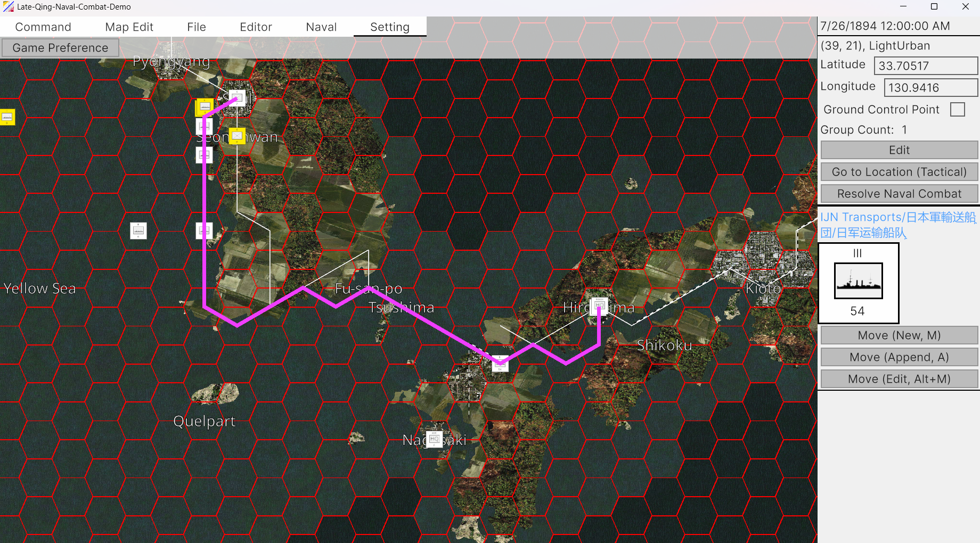Click the yellow naval unit at left map edge
This screenshot has height=543, width=980.
click(7, 117)
